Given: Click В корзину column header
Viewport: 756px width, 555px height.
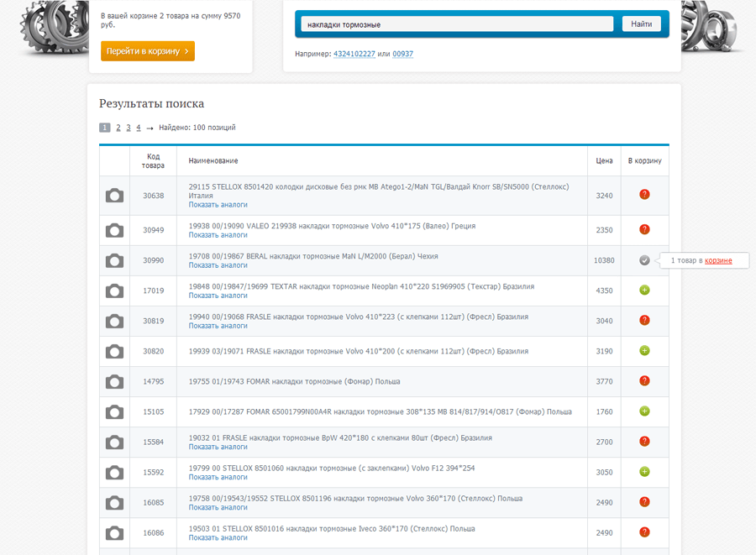Looking at the screenshot, I should tap(644, 161).
